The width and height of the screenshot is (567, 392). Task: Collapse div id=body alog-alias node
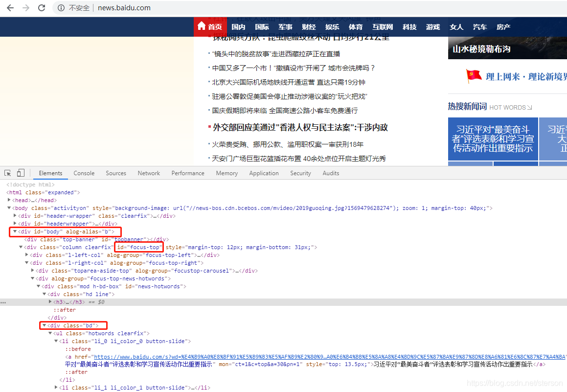pyautogui.click(x=15, y=231)
